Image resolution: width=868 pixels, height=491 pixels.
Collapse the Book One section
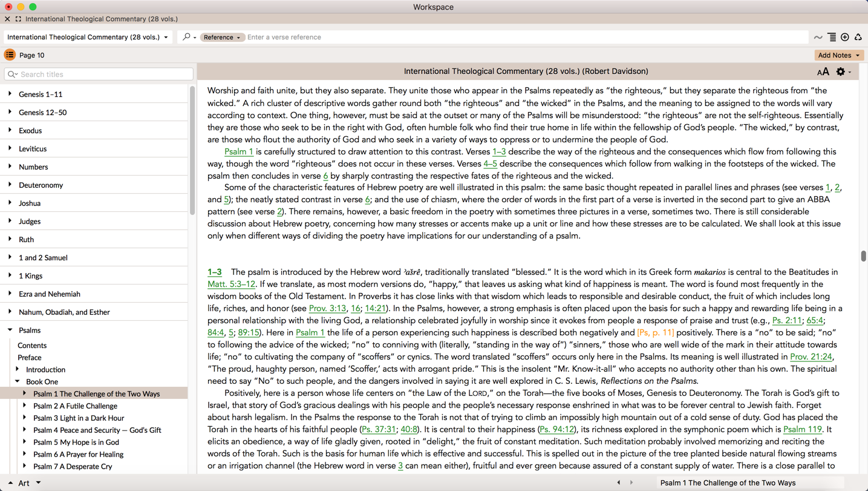coord(17,381)
